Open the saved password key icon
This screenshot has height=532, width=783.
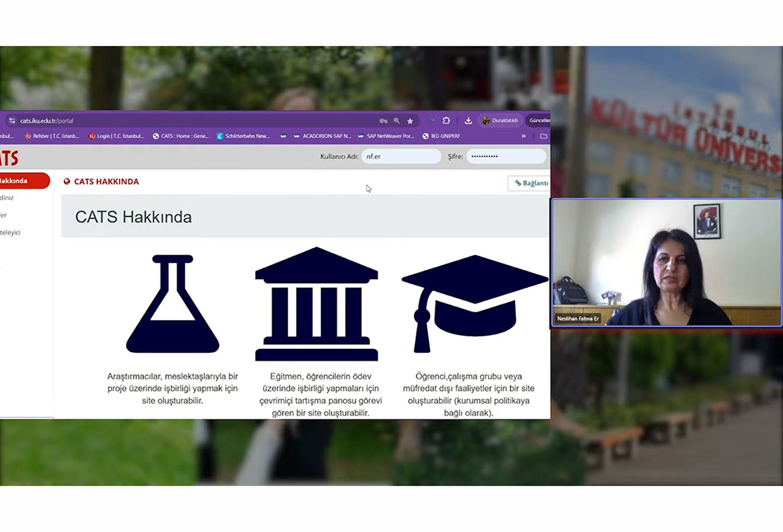(x=383, y=121)
